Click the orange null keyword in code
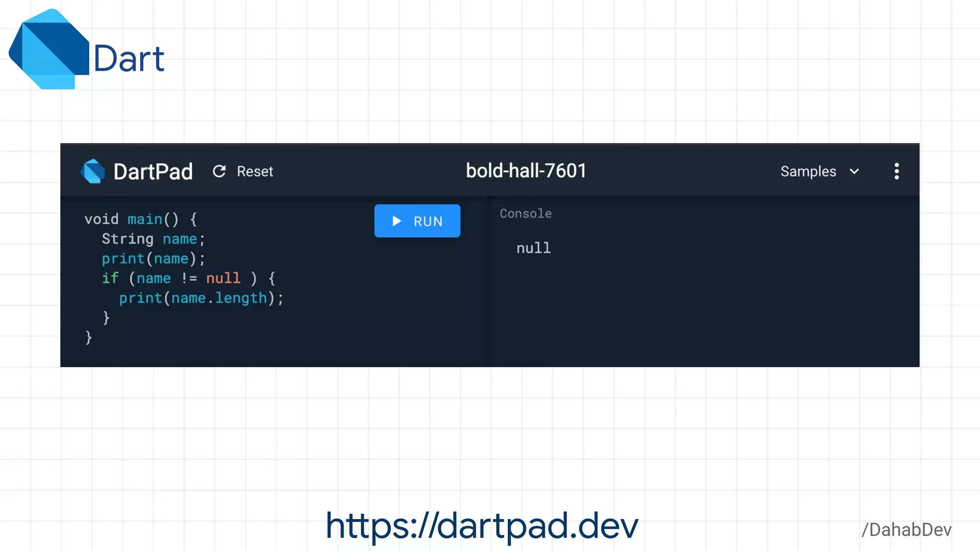980x551 pixels. point(223,278)
